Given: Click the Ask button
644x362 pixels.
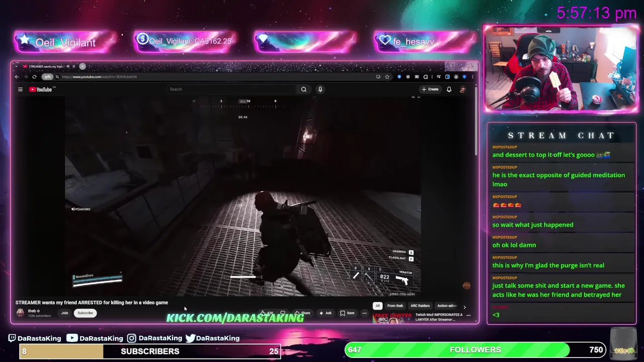Looking at the screenshot, I should click(x=325, y=313).
